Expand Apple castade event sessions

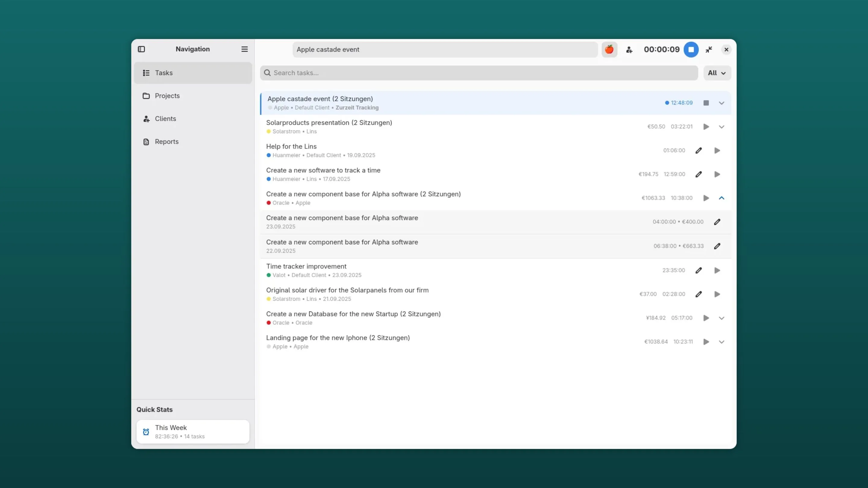tap(722, 103)
